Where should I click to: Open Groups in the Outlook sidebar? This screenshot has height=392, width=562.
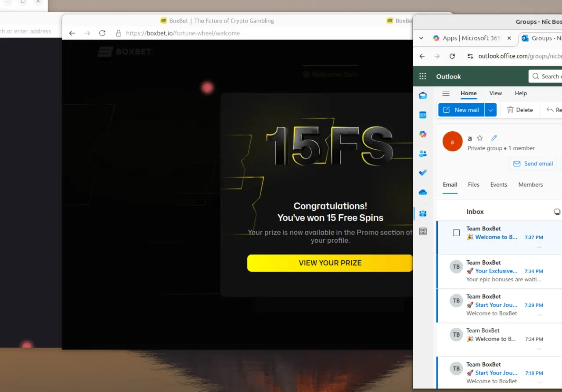(423, 213)
